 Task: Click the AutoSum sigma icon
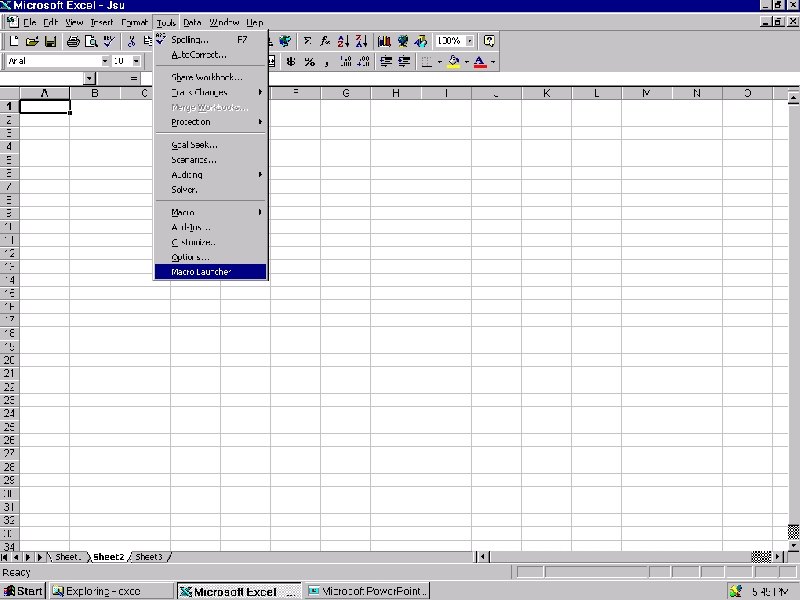(x=307, y=41)
